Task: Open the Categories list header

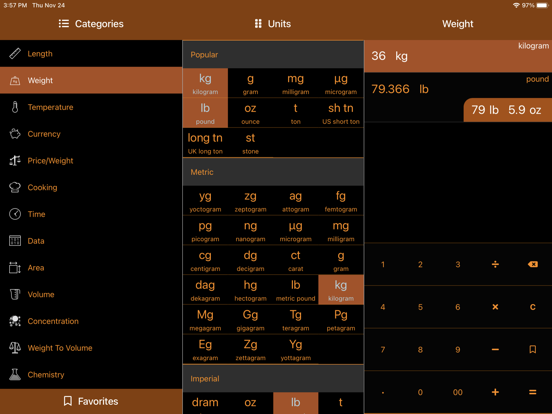Action: [91, 24]
